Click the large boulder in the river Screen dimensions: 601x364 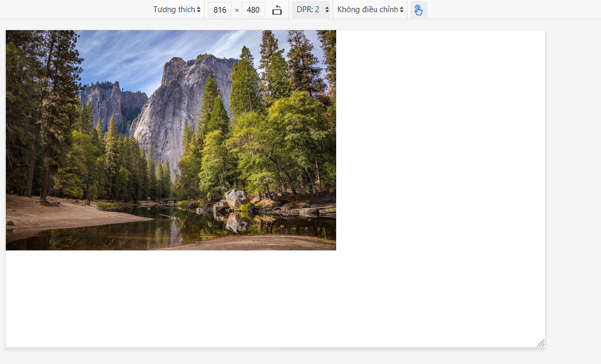235,198
